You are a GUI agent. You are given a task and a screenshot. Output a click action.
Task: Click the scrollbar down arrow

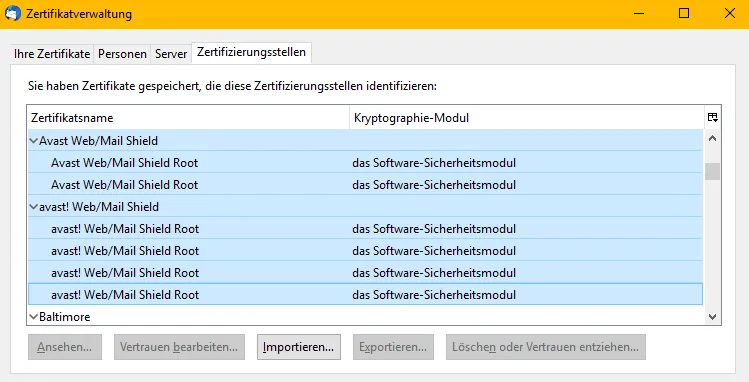[x=713, y=317]
